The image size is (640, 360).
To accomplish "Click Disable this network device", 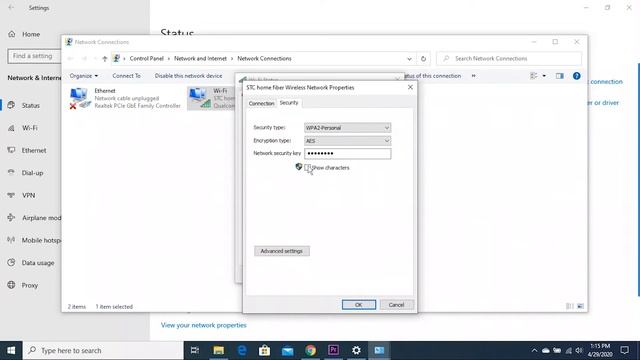I will coord(189,76).
